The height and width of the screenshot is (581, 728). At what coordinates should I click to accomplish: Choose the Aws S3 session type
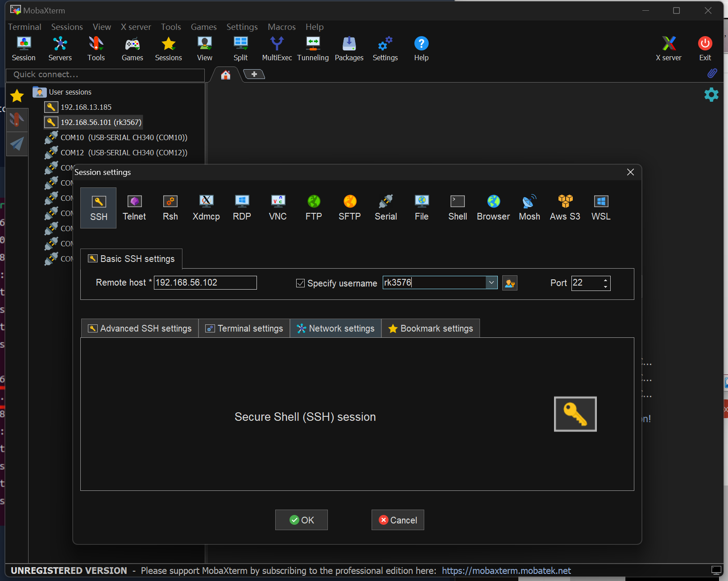(564, 207)
